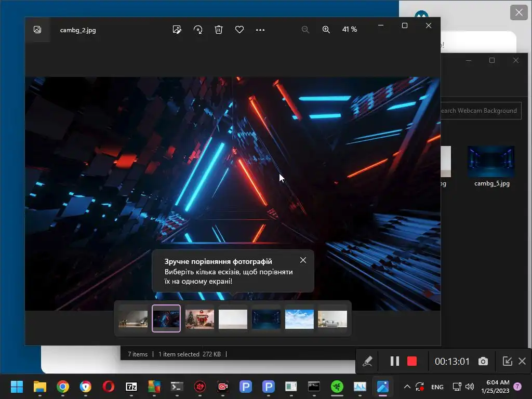Select the first living room thumbnail

133,318
